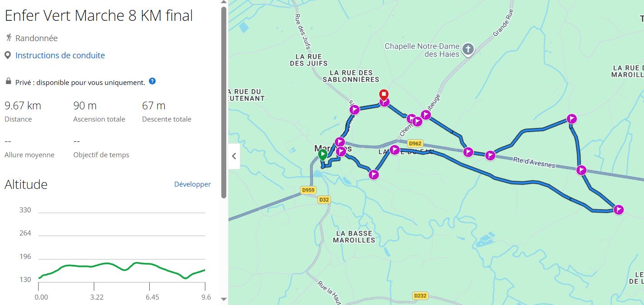Select the easternmost purple waypoint flag
This screenshot has width=644, height=305.
tap(619, 210)
